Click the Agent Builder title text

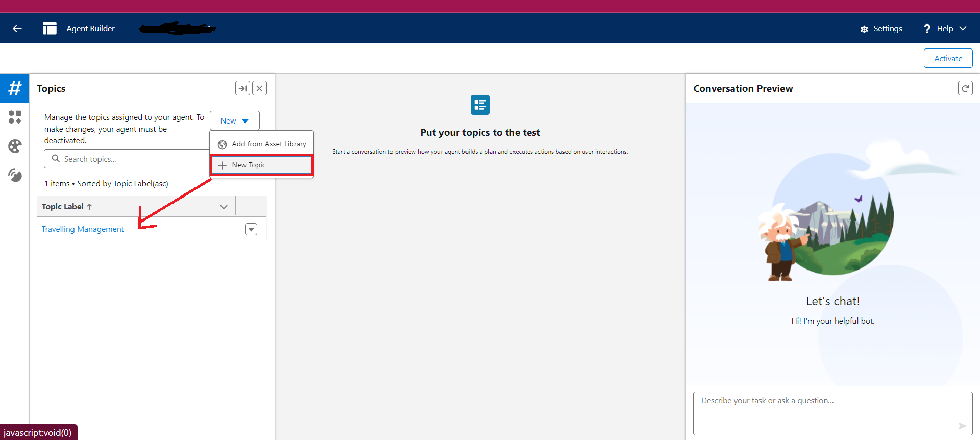(x=90, y=29)
